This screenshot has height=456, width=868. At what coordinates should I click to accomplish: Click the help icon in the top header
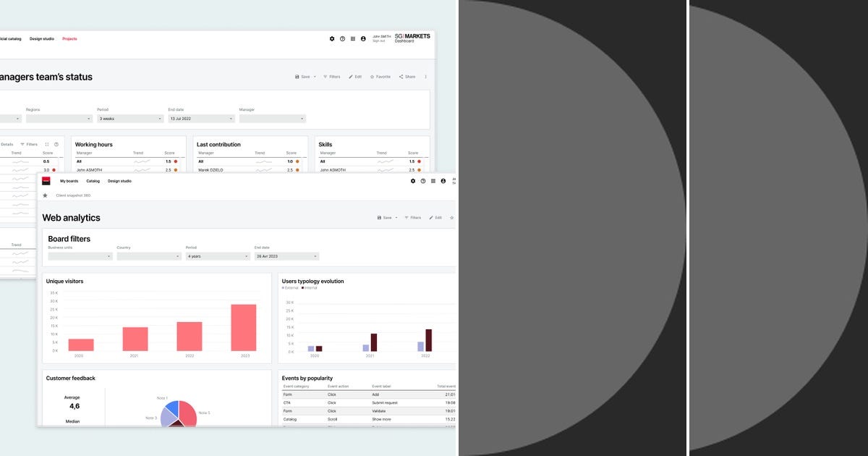pos(342,39)
